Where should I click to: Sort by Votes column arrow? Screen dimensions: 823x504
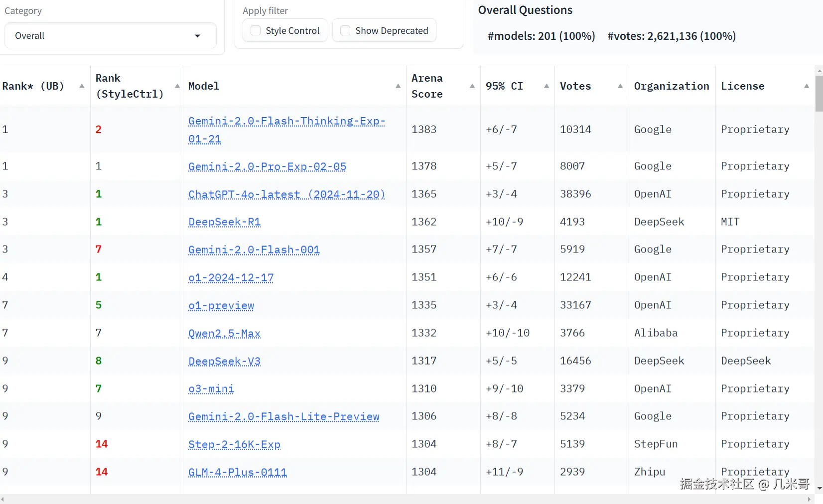pyautogui.click(x=620, y=86)
